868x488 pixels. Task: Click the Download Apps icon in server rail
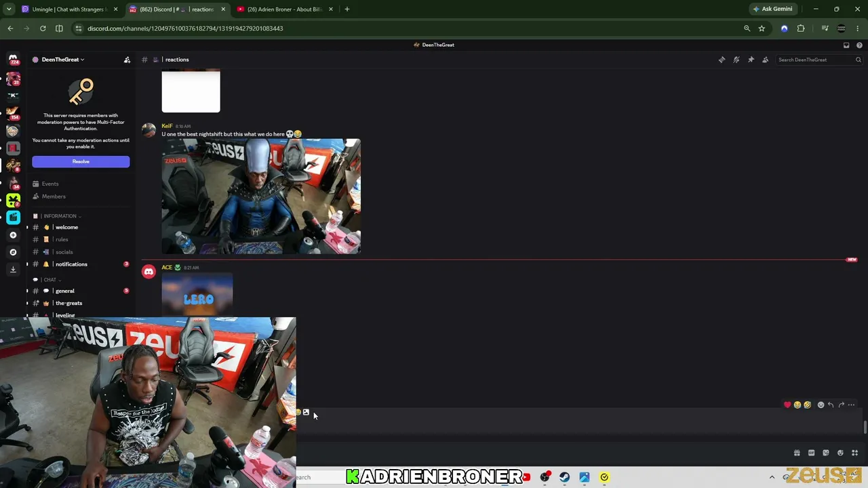click(13, 269)
